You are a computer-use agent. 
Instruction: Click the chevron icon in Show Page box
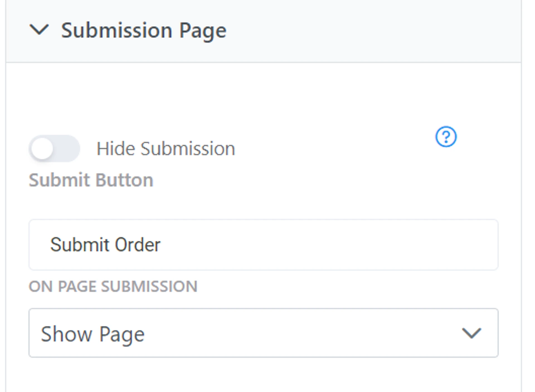[x=471, y=333]
